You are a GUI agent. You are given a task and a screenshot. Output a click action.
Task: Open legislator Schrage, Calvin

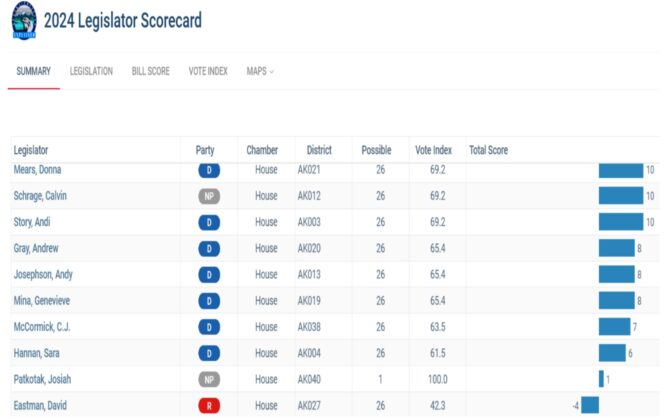(x=40, y=196)
